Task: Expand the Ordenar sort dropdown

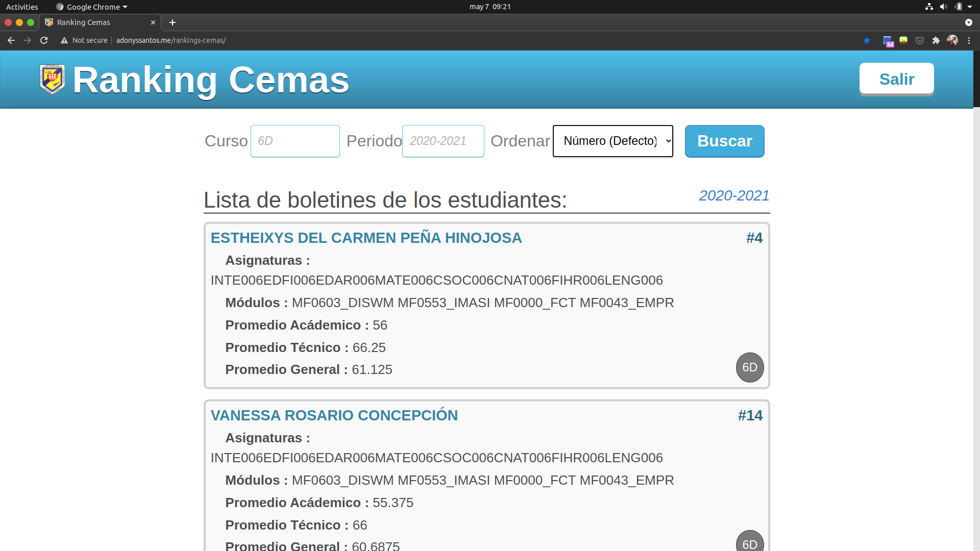Action: [x=612, y=141]
